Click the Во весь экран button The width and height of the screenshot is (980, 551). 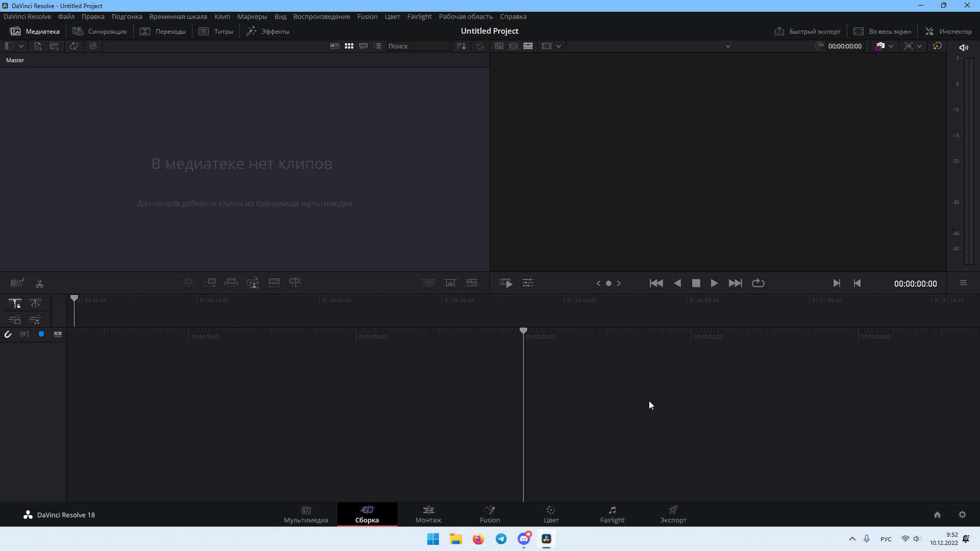pyautogui.click(x=883, y=31)
